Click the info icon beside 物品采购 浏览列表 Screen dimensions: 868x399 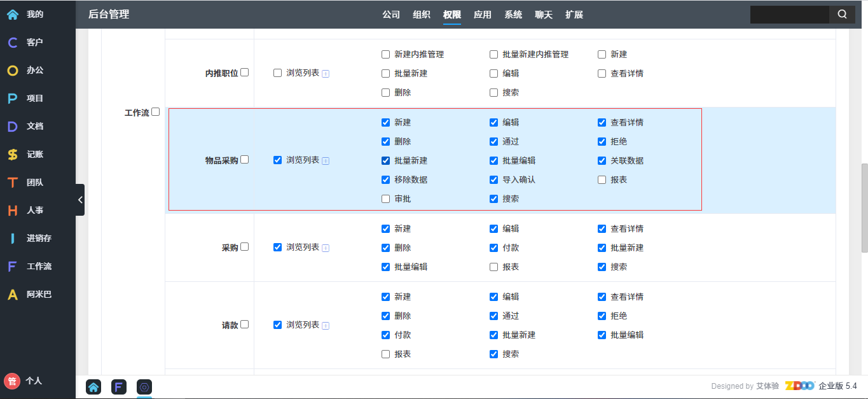(326, 161)
